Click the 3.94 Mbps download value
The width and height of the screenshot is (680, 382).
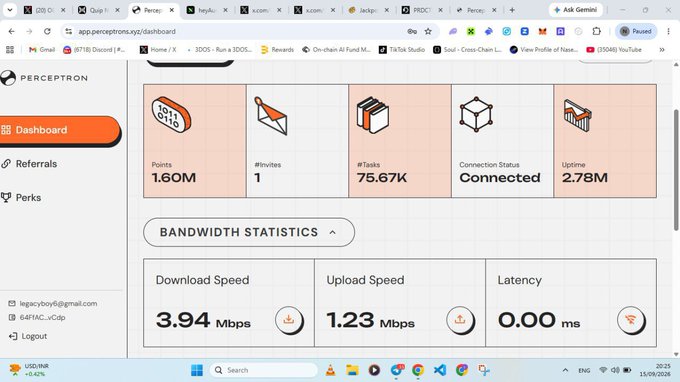click(203, 320)
